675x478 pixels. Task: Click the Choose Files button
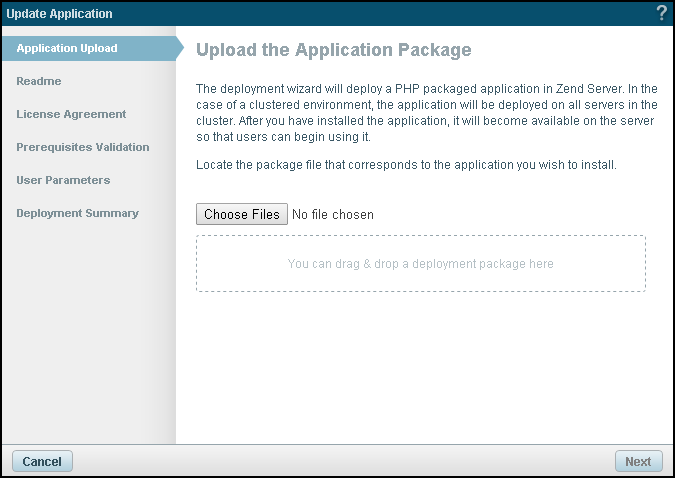click(x=242, y=214)
